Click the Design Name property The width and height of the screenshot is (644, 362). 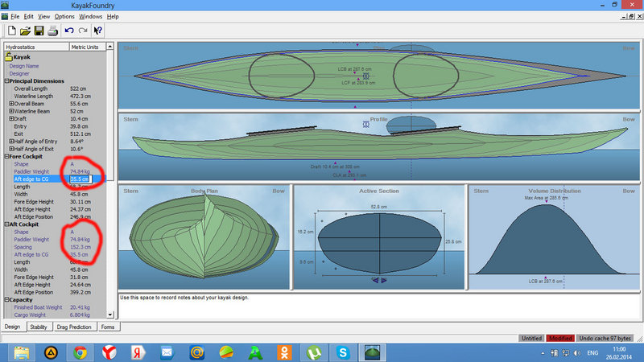[24, 66]
